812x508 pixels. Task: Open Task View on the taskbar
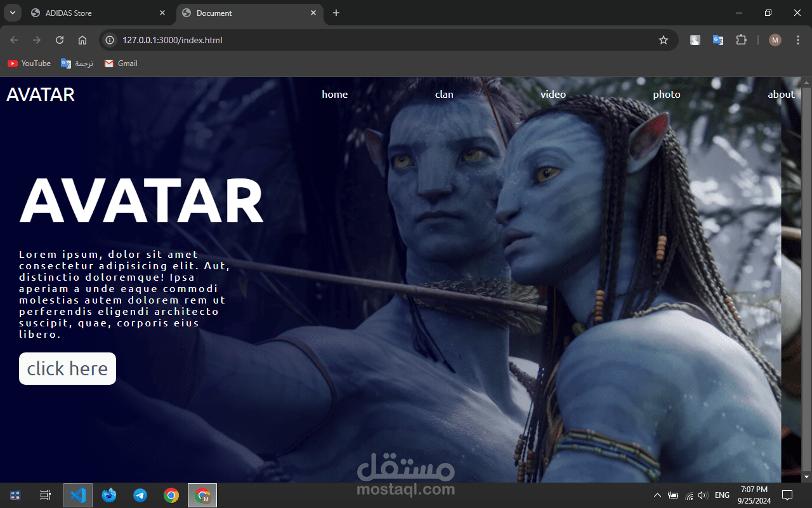click(x=46, y=495)
